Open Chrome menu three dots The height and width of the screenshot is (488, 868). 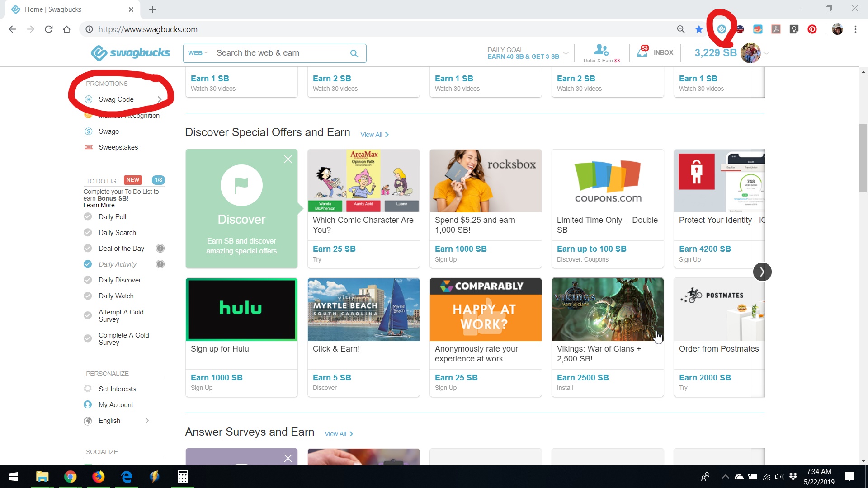pyautogui.click(x=855, y=29)
